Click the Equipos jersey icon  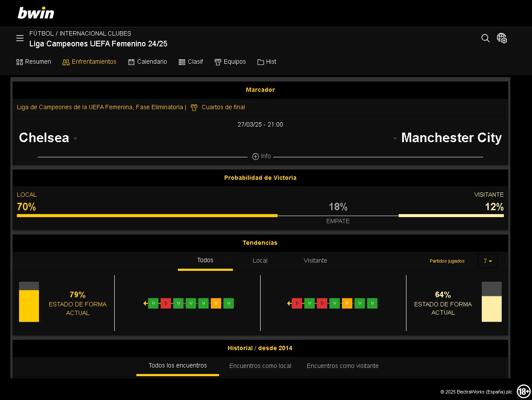coord(218,62)
